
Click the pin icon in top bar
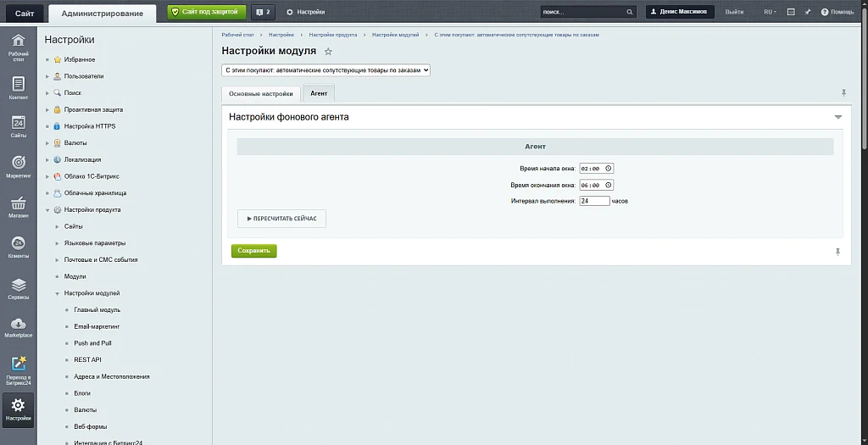[808, 12]
